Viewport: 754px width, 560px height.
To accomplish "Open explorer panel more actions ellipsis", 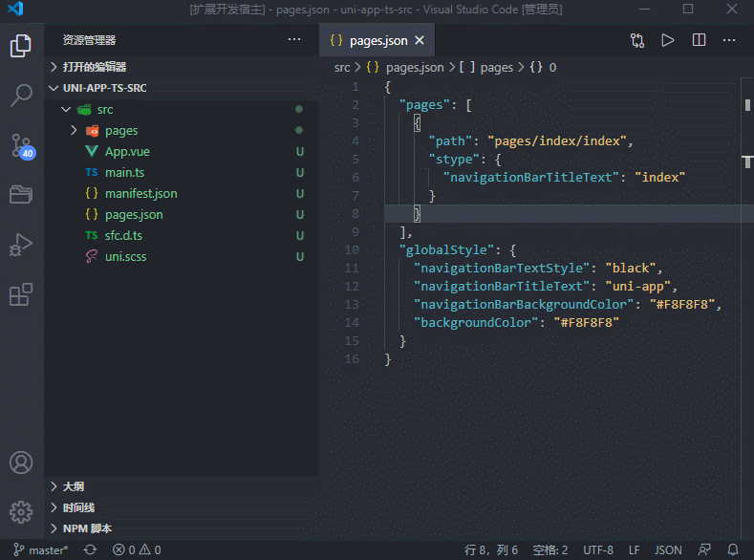I will click(x=294, y=39).
